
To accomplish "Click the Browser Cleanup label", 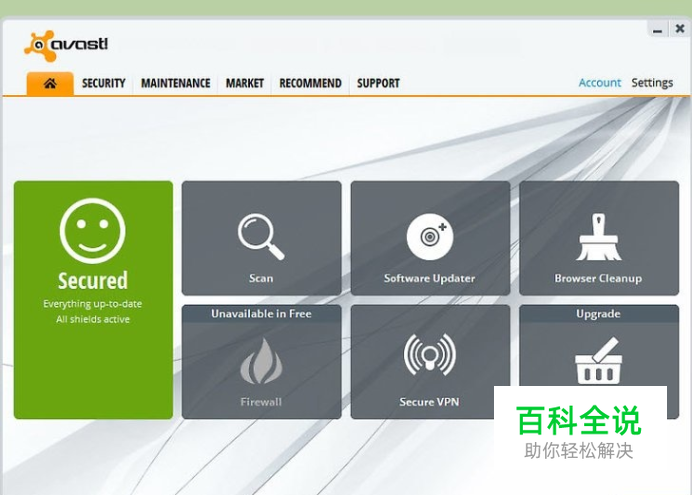I will [x=598, y=278].
